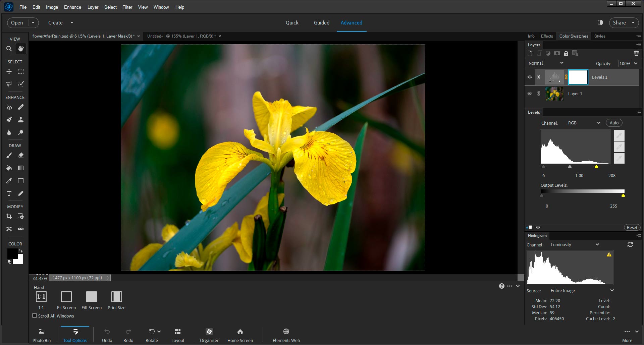Choose the Horizontal Type tool

pyautogui.click(x=9, y=193)
